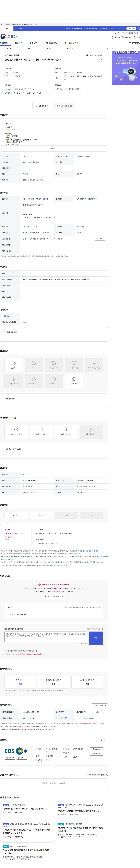Open the 전체 메뉴 hamburger menu
The height and width of the screenshot is (868, 140).
134,43
